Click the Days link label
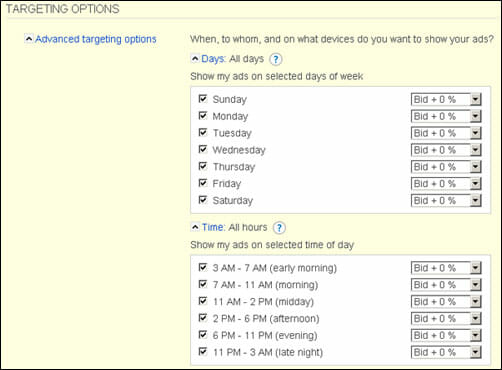Viewport: 502px width, 370px height. pyautogui.click(x=213, y=59)
